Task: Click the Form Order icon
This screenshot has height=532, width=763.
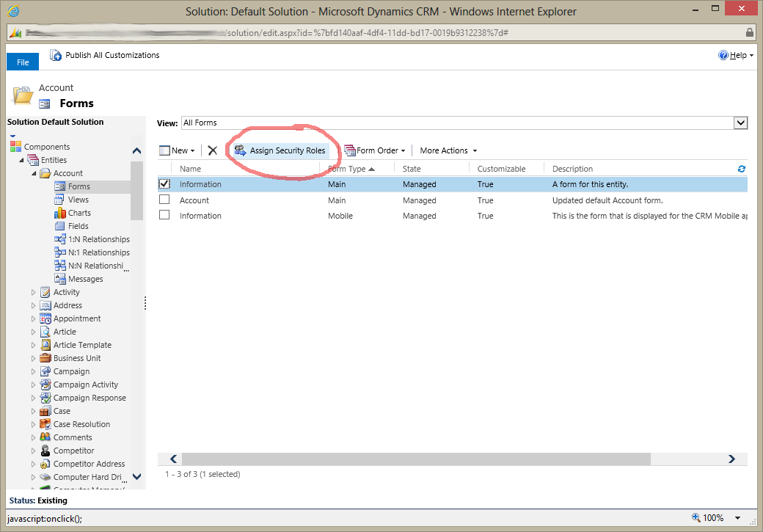Action: tap(350, 150)
